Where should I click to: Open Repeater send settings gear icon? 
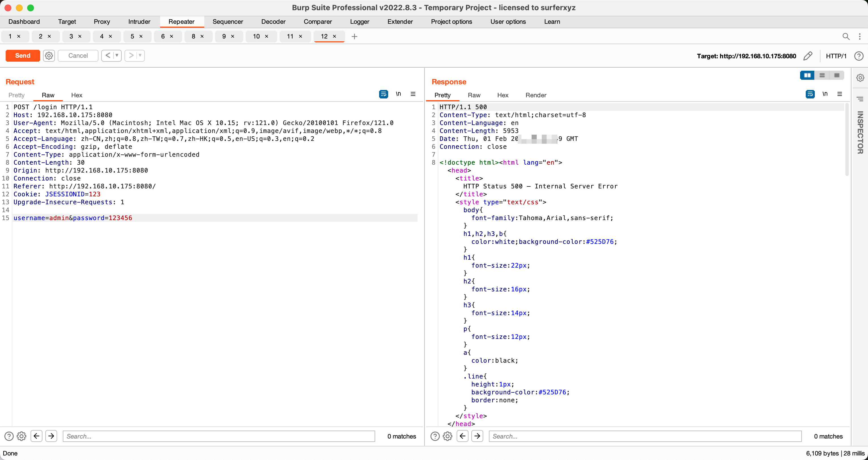click(x=49, y=56)
